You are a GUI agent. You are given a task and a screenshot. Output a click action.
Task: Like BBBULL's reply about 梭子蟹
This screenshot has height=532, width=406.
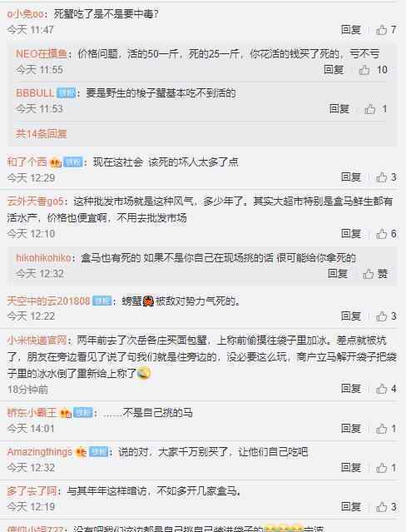pyautogui.click(x=375, y=109)
